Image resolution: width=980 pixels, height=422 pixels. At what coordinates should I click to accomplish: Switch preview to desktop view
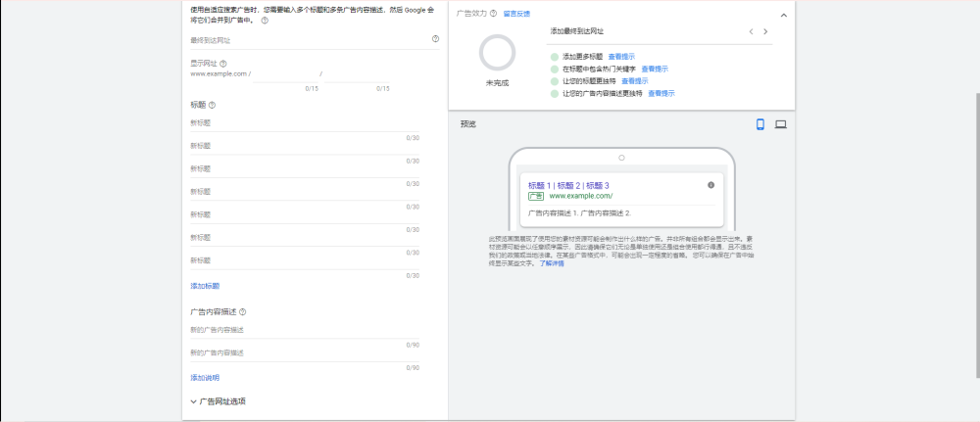[x=781, y=124]
